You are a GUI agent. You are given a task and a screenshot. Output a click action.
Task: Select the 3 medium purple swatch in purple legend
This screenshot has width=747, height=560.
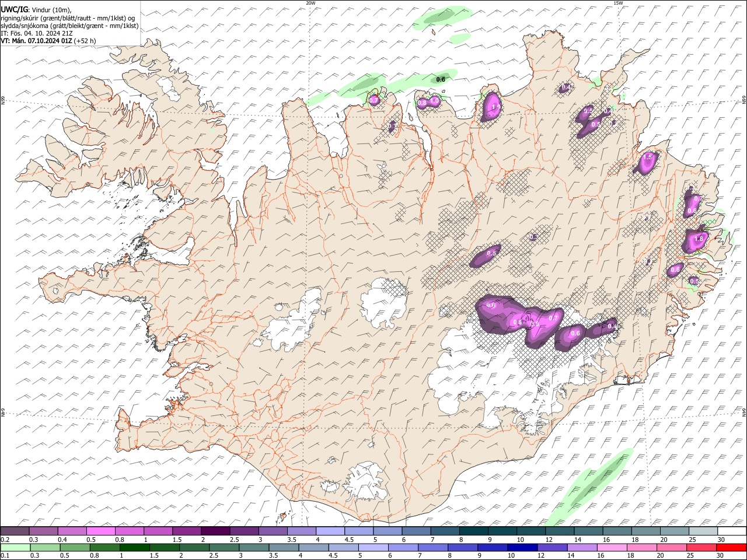273,531
